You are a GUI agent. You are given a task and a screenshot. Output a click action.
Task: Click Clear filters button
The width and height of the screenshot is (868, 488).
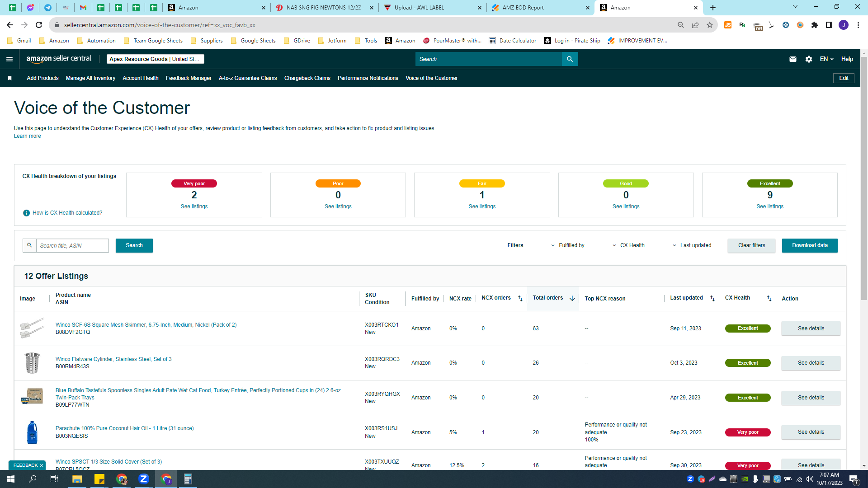click(x=751, y=245)
